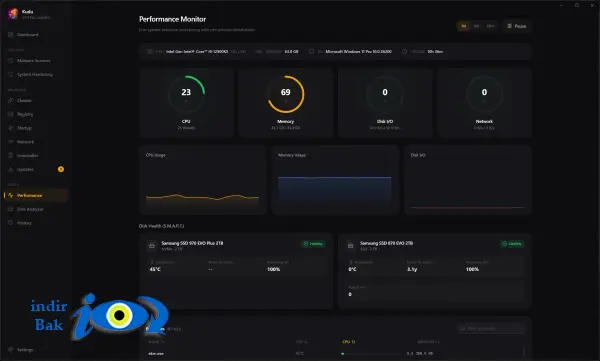Click the Cleaner broom icon
The width and height of the screenshot is (600, 361).
[x=11, y=100]
